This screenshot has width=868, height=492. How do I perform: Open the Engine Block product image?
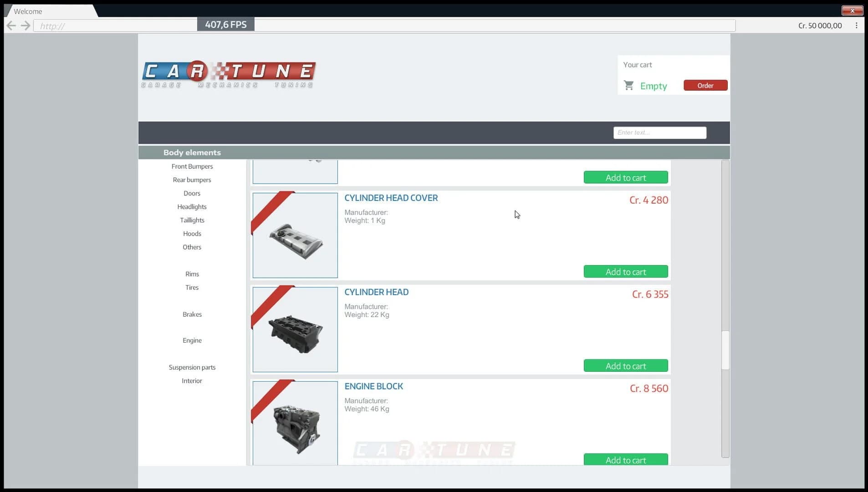pos(295,423)
